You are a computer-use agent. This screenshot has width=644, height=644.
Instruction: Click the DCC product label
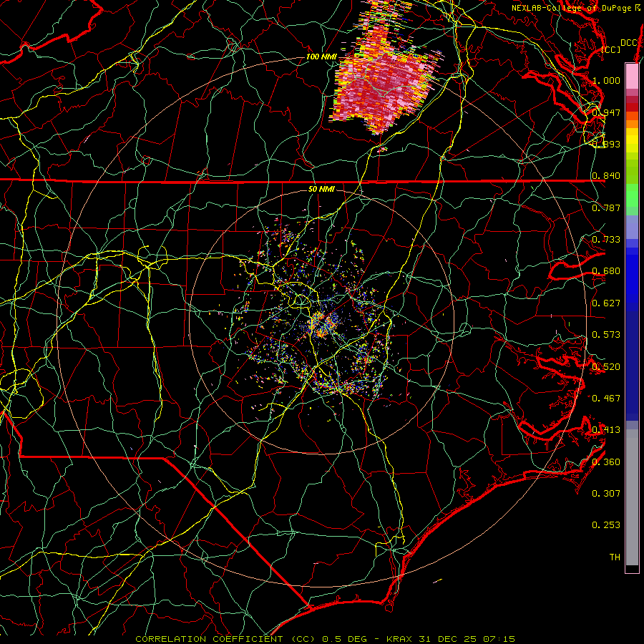628,43
